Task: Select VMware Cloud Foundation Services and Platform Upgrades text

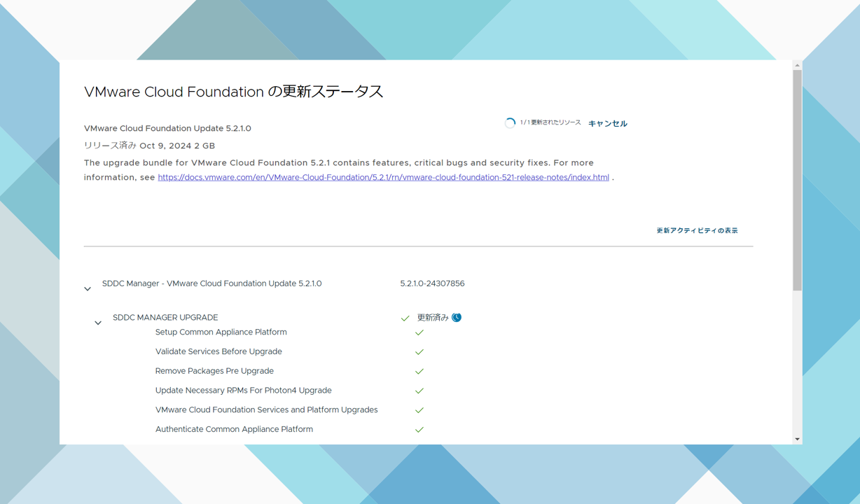Action: coord(266,410)
